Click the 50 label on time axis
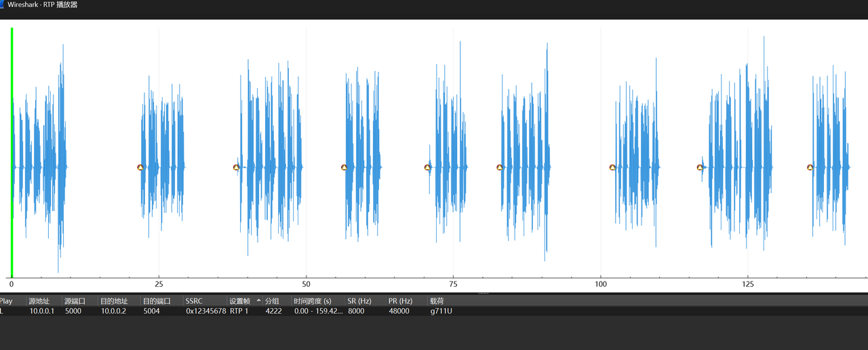868x350 pixels. point(306,284)
